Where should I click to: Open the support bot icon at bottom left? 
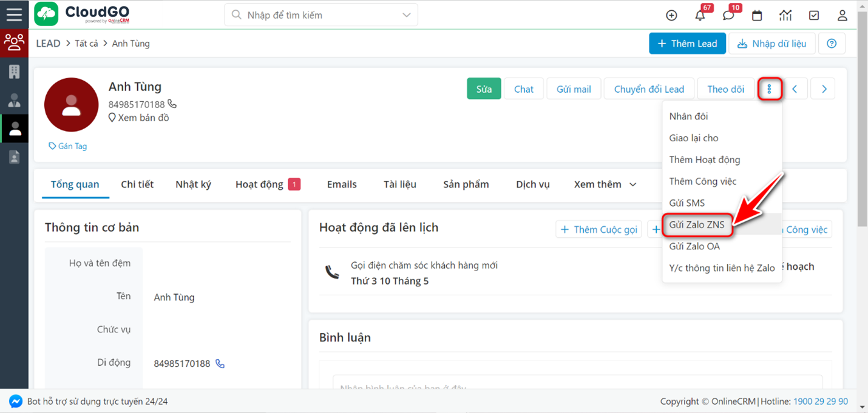(16, 401)
